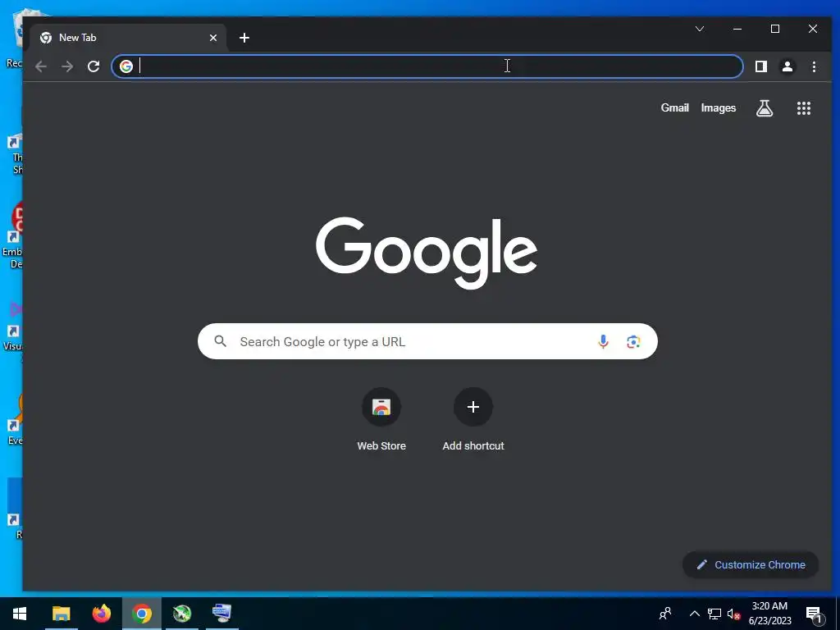Viewport: 840px width, 630px height.
Task: Open the People icon in the system tray
Action: [665, 614]
